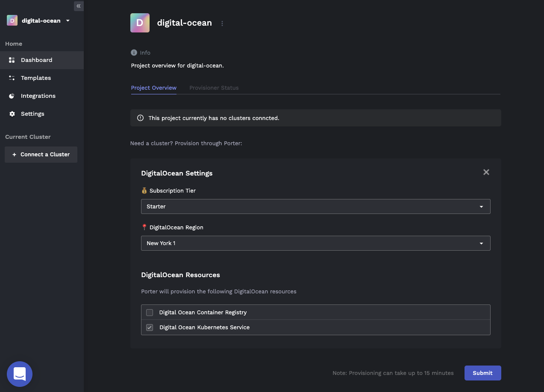Open the Subscription Tier dropdown

pyautogui.click(x=316, y=206)
